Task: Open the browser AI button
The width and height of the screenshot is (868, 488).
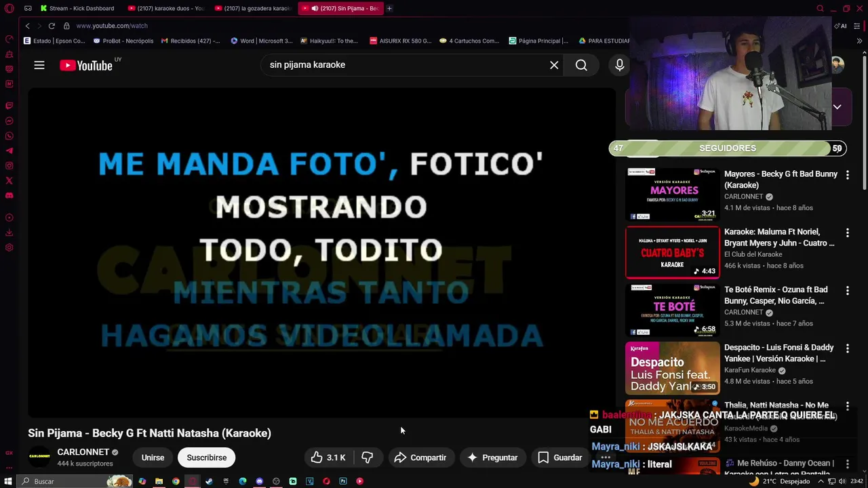Action: 841,26
